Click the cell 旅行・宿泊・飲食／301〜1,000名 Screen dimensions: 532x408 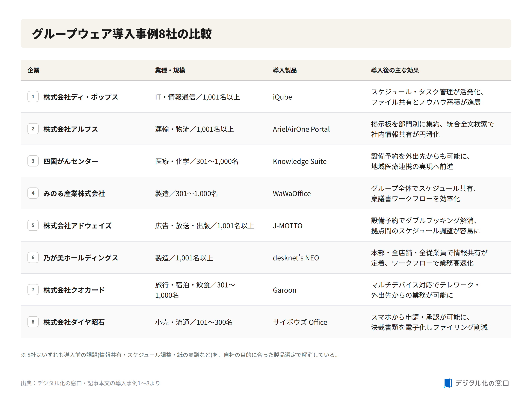point(195,290)
